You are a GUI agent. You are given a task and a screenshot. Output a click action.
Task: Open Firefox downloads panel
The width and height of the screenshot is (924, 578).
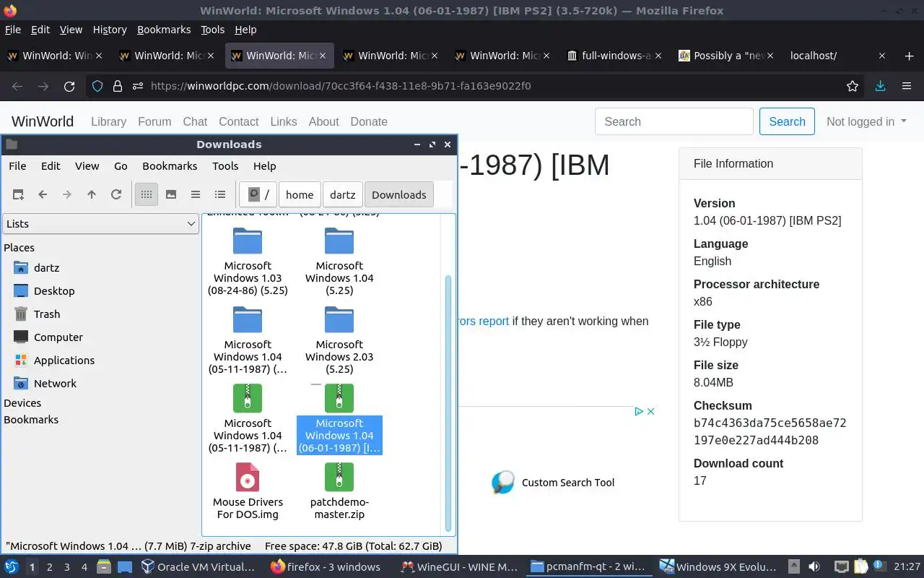pos(880,86)
